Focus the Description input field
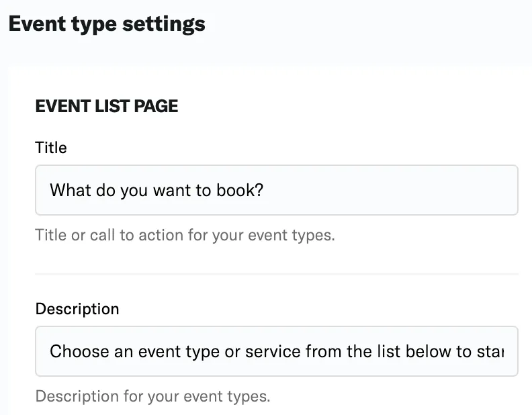The width and height of the screenshot is (532, 415). 276,351
